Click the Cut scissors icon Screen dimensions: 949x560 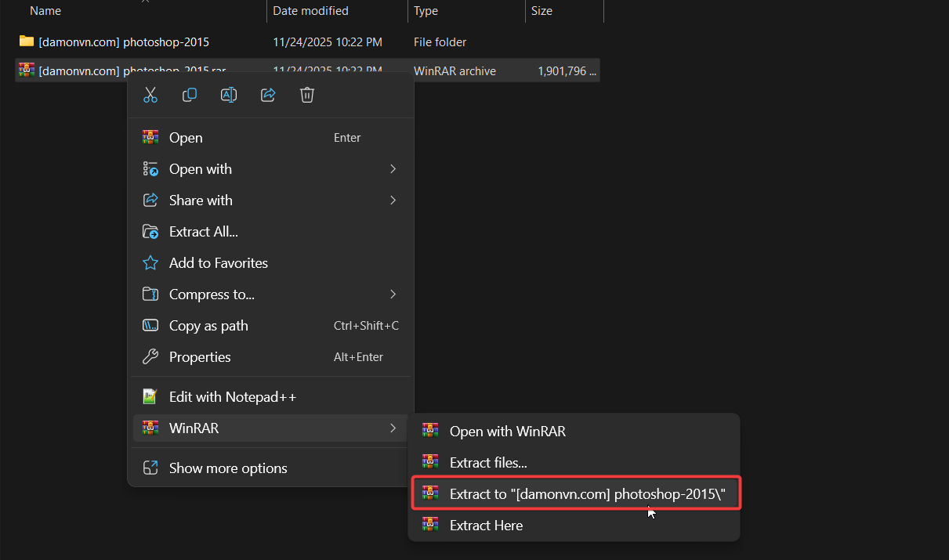(x=150, y=95)
